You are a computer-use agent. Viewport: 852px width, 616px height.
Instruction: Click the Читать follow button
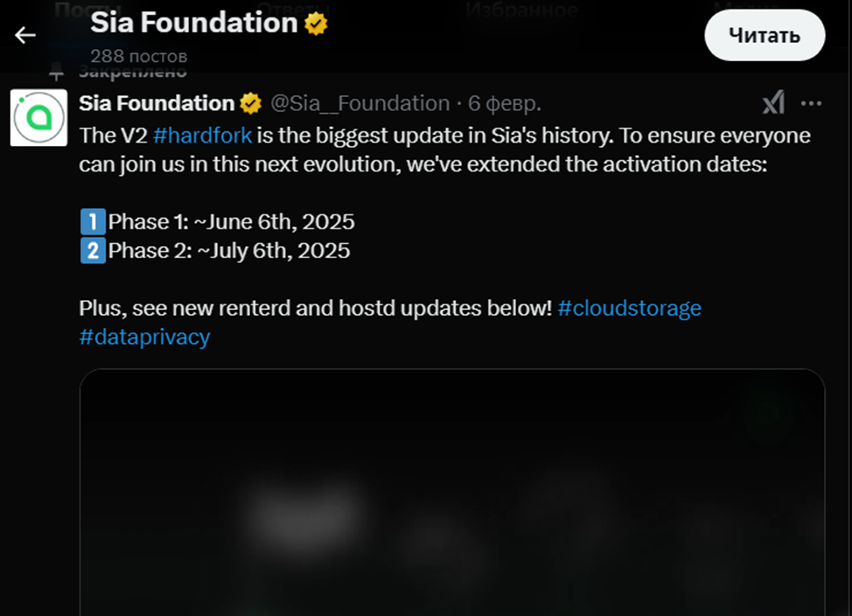[x=765, y=35]
